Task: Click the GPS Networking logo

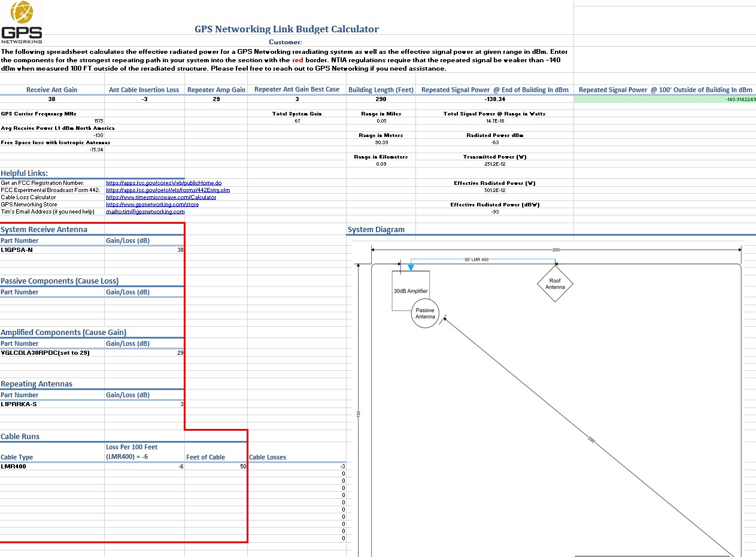Action: (x=23, y=23)
